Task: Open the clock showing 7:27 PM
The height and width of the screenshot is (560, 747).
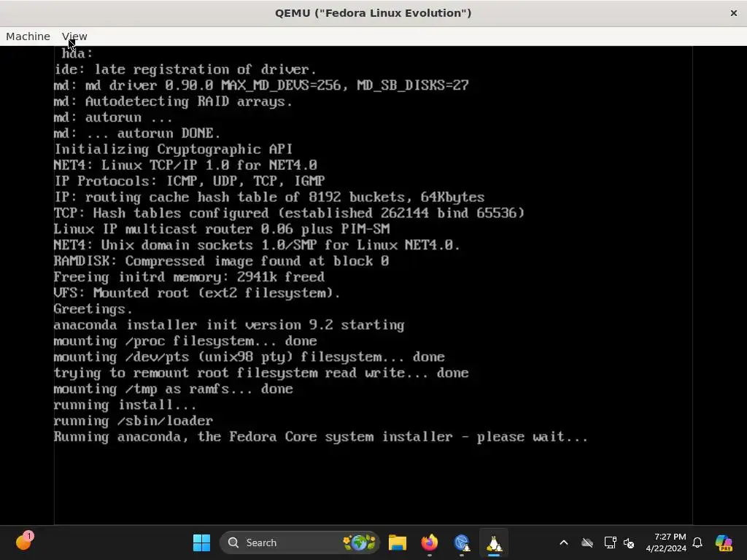Action: coord(666,542)
